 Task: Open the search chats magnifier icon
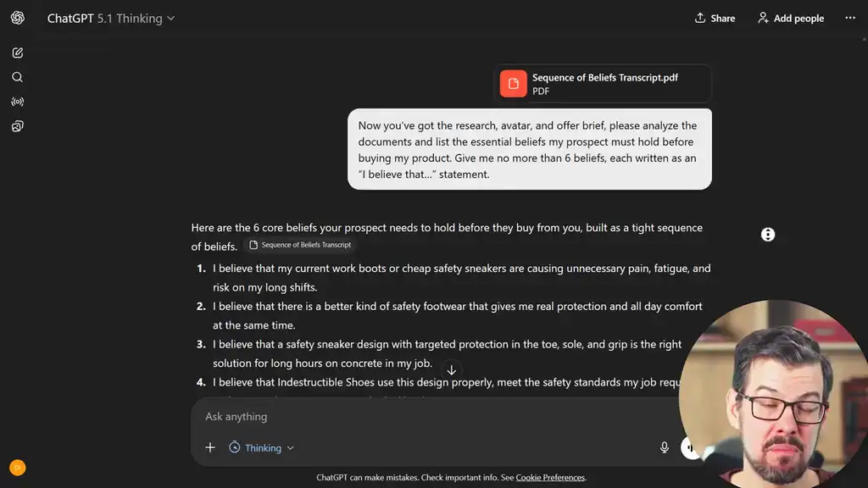(x=17, y=77)
